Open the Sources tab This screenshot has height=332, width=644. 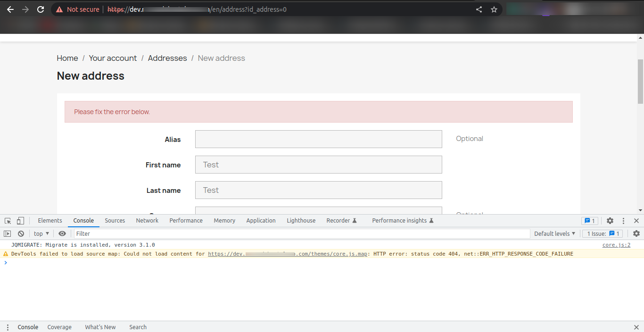tap(115, 221)
